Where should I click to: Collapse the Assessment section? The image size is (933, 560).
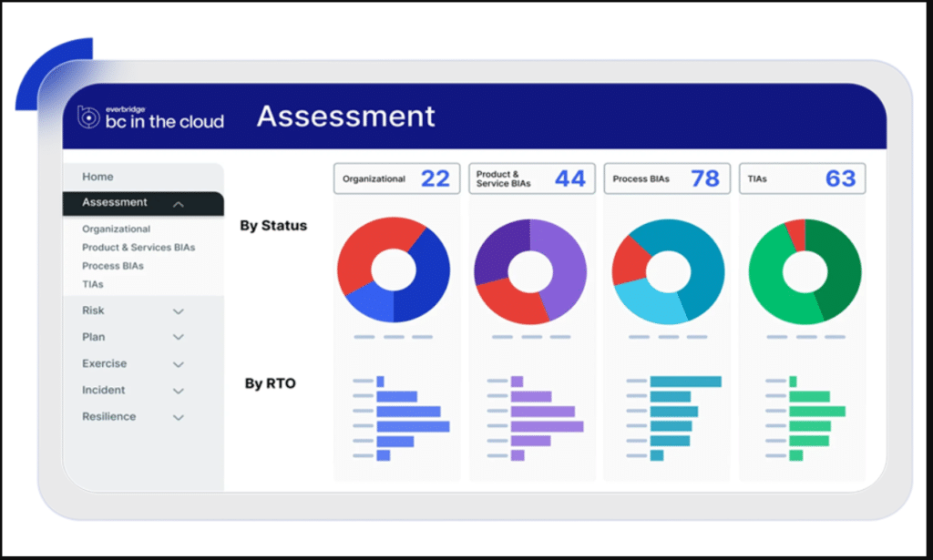click(x=179, y=204)
